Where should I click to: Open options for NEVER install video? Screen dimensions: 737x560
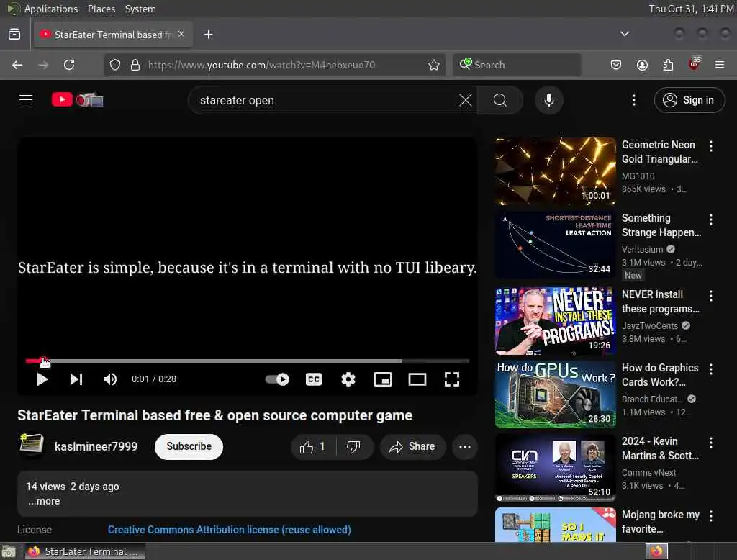[711, 296]
